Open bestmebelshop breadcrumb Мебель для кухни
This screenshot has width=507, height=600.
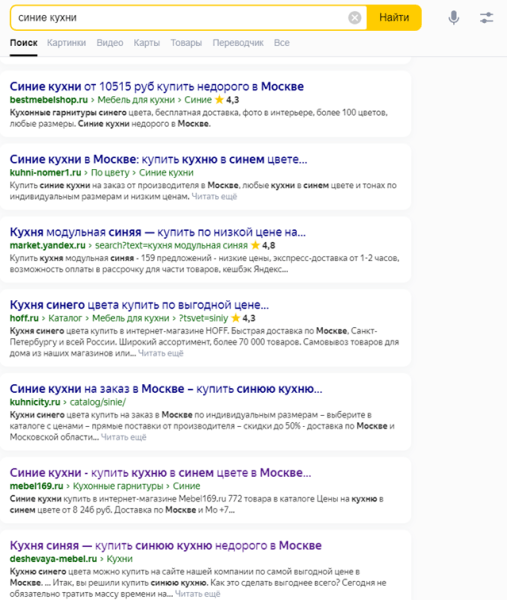coord(136,100)
